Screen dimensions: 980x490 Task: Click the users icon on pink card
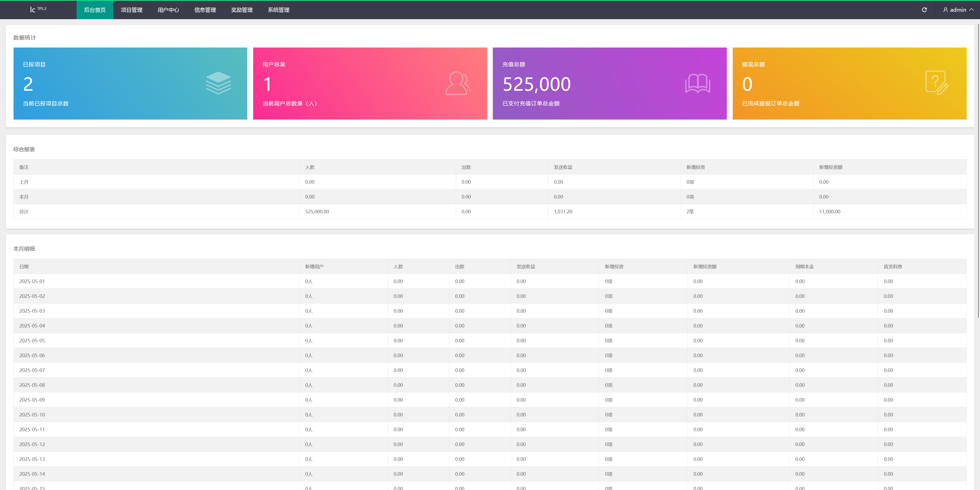pos(458,83)
